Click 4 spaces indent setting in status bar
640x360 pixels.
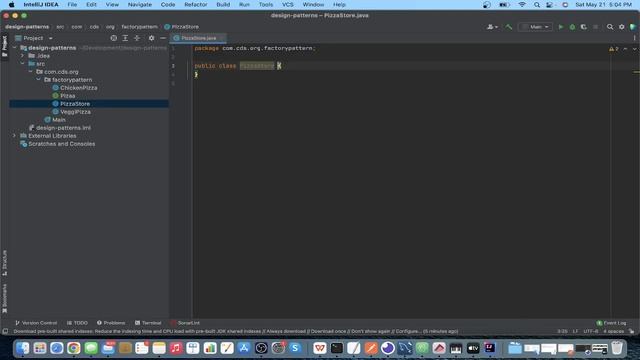click(x=613, y=331)
